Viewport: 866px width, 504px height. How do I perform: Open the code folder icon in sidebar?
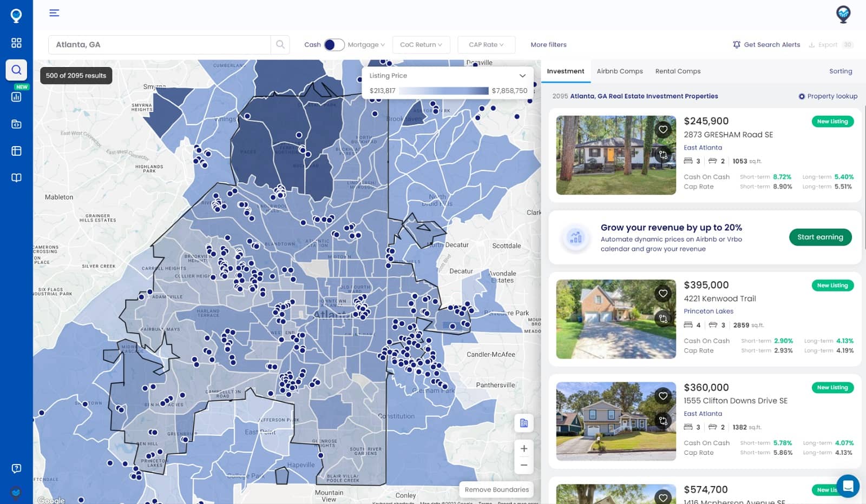(16, 124)
